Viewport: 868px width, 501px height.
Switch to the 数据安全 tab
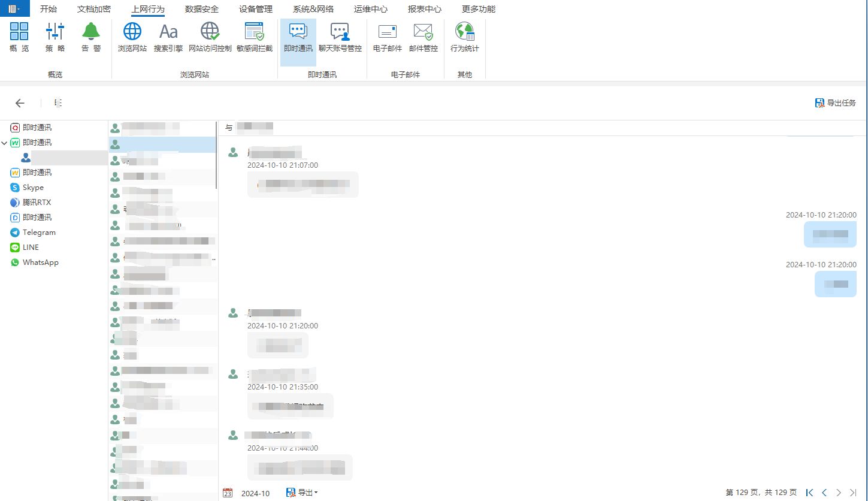pyautogui.click(x=202, y=9)
